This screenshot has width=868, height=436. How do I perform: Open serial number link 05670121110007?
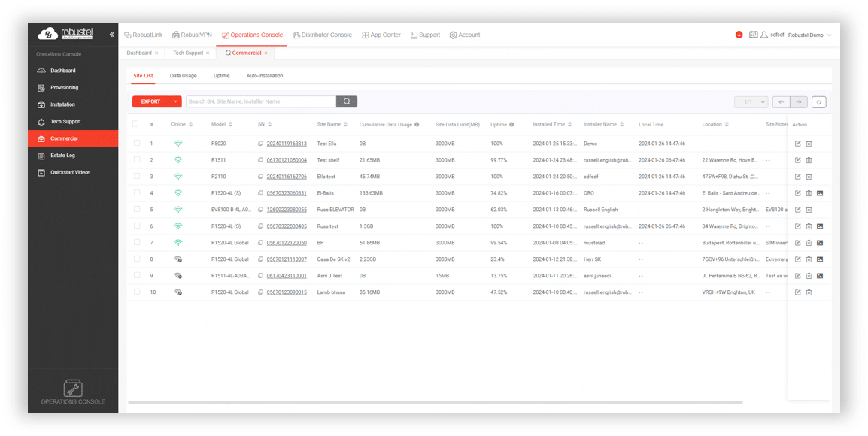(x=287, y=259)
